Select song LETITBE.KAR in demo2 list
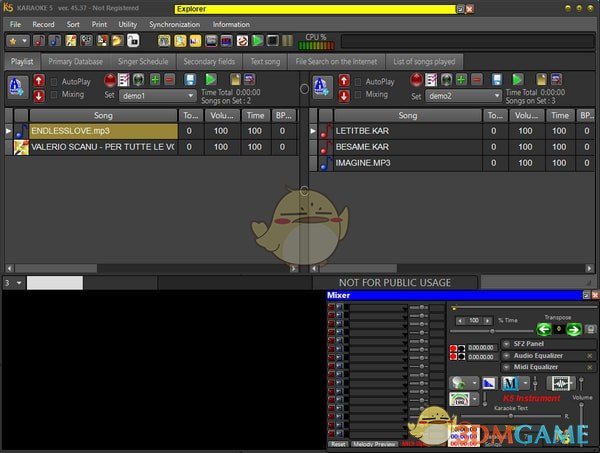The height and width of the screenshot is (453, 600). pos(408,131)
